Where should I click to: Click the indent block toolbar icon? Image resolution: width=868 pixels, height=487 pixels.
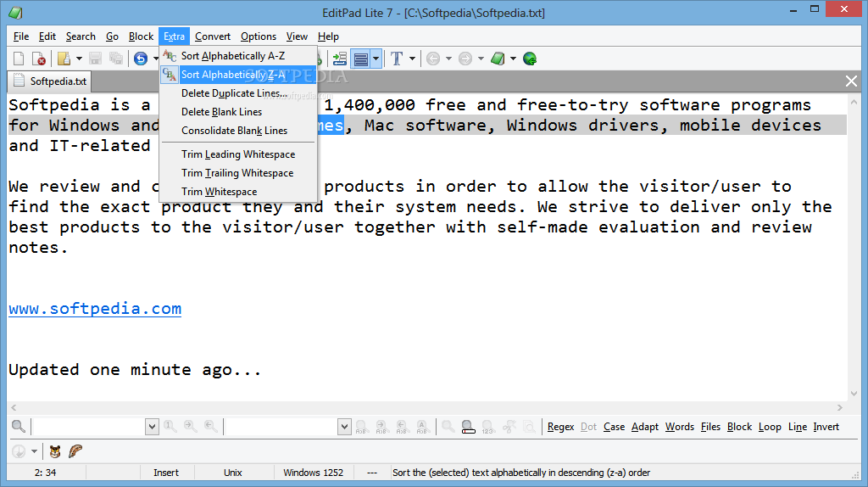[339, 59]
